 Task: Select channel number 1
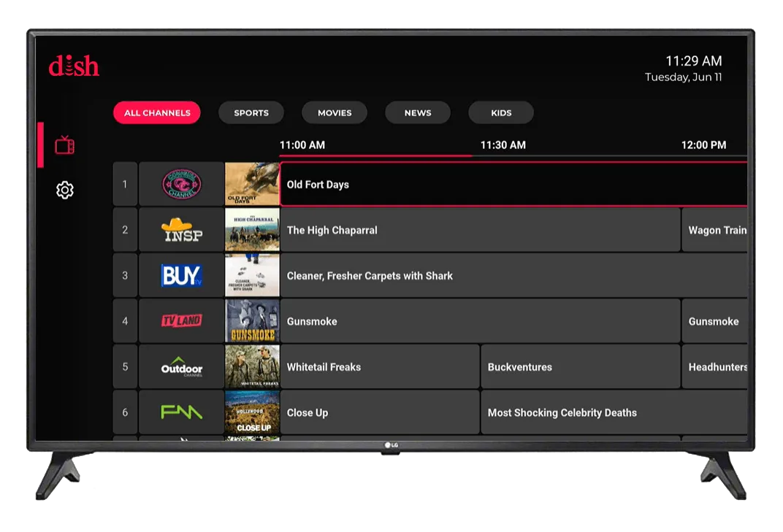click(x=125, y=184)
